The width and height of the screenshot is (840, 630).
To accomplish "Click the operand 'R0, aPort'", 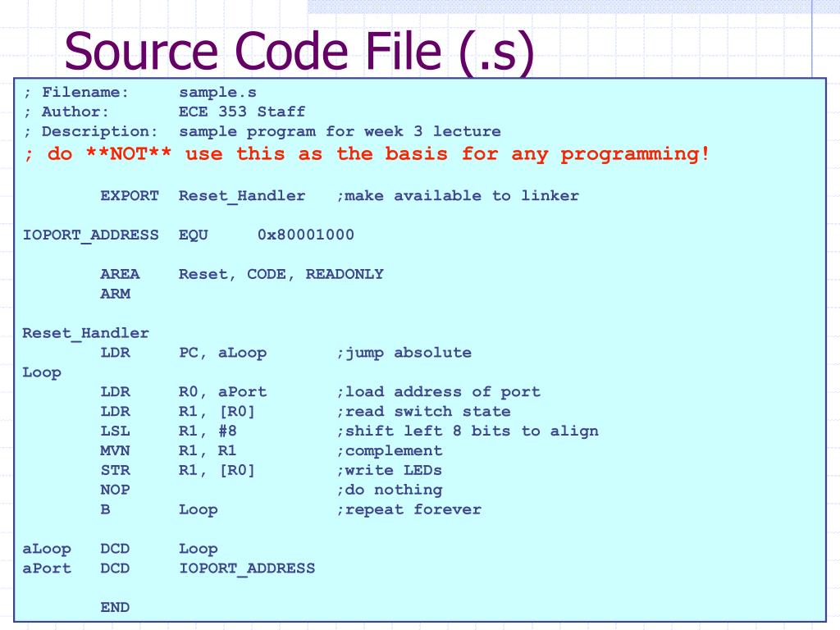I will pyautogui.click(x=222, y=391).
